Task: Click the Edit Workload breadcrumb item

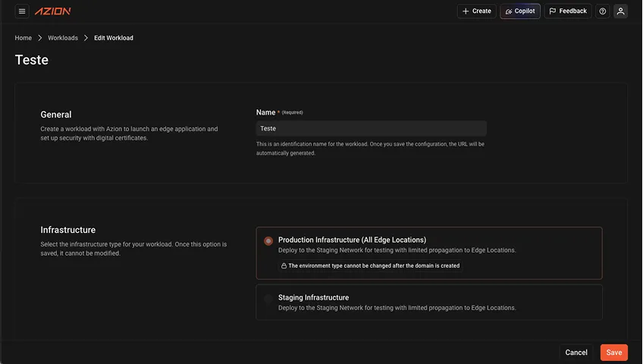Action: click(114, 38)
